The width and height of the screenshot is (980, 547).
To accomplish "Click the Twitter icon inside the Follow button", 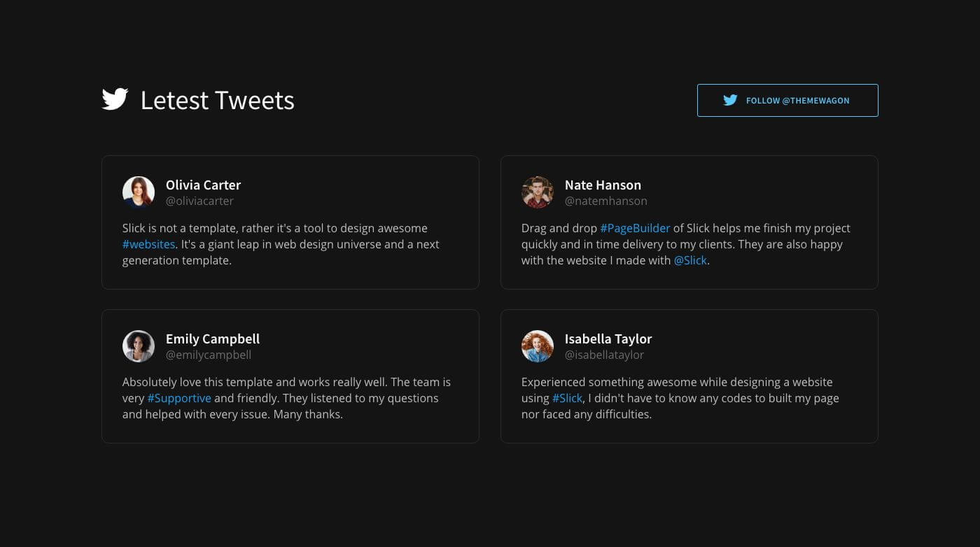I will click(x=730, y=100).
